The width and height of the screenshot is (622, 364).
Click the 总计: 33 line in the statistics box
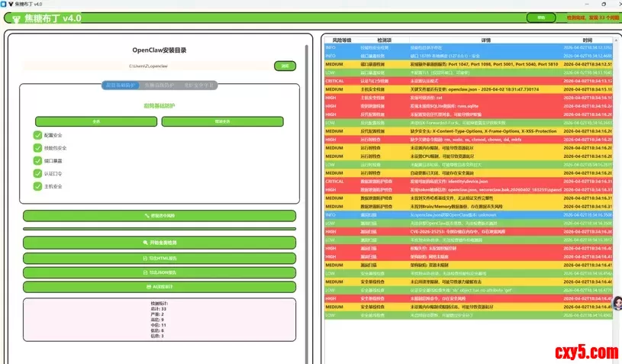tap(159, 309)
